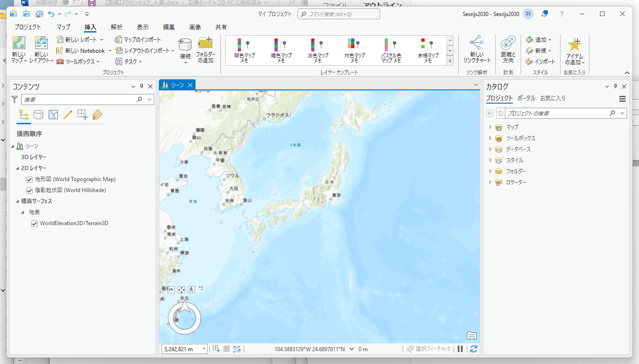Viewport: 639px width, 364px height.
Task: Switch to the ポータル tab in Catalog
Action: click(x=526, y=98)
